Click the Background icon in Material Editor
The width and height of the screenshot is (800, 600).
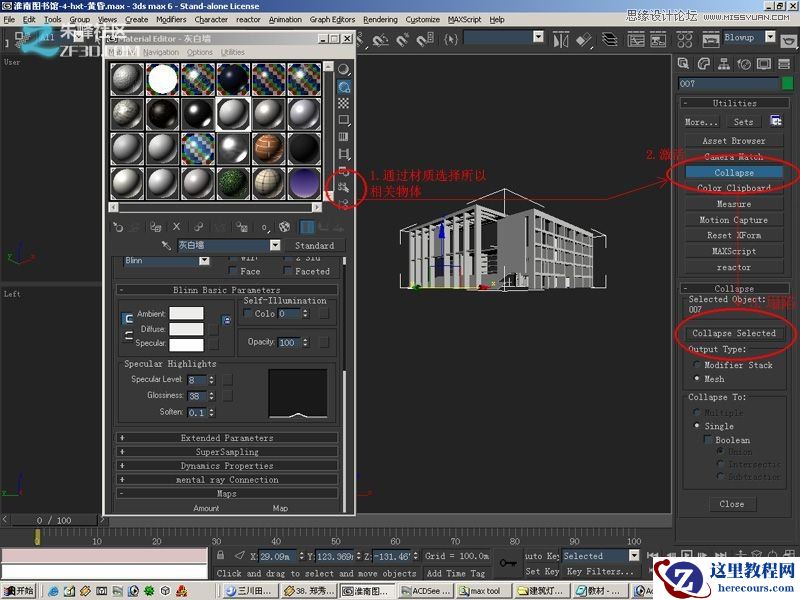344,100
